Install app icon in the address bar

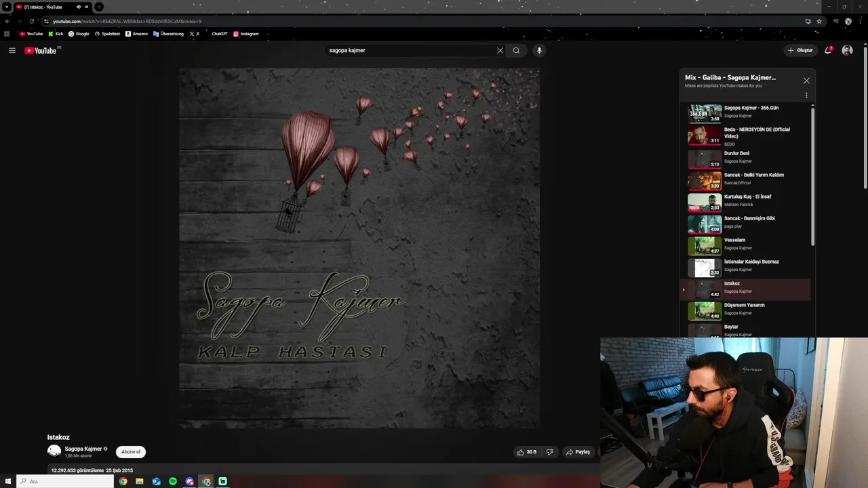(808, 21)
